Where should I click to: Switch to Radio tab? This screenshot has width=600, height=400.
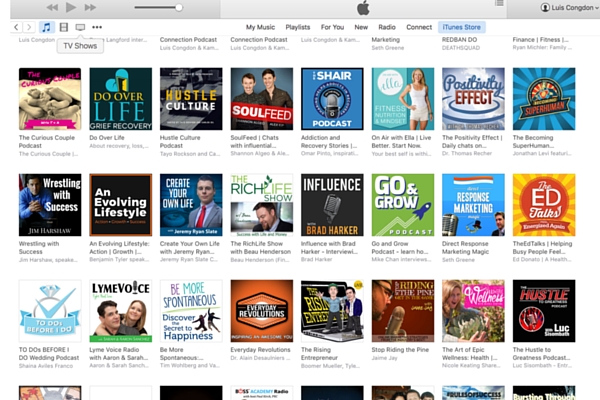tap(387, 27)
